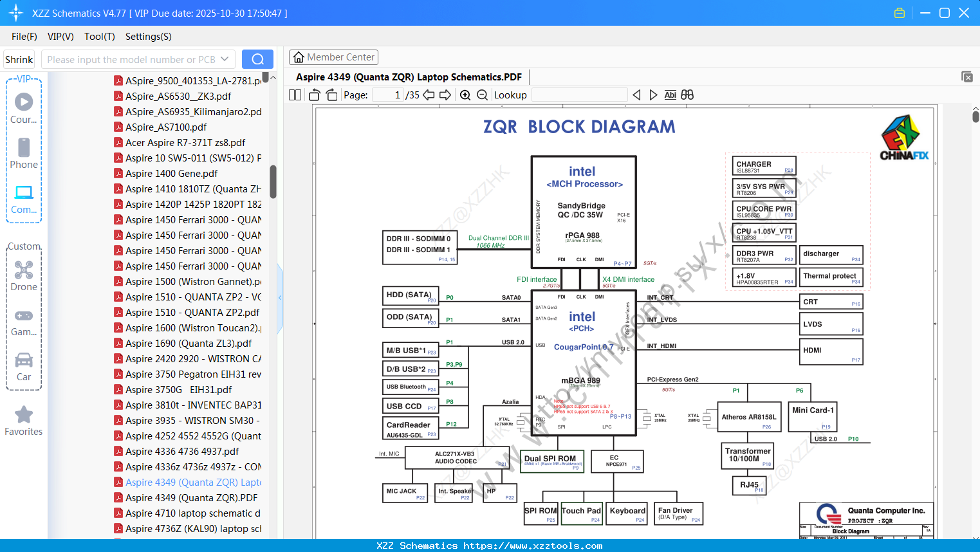
Task: Click the file list vertical scrollbar thumb
Action: tap(273, 182)
